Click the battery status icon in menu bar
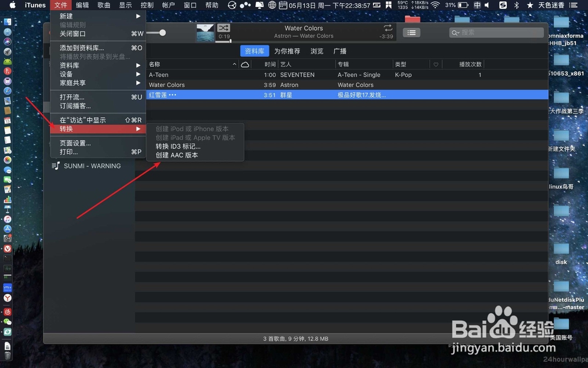The image size is (588, 368). (463, 5)
